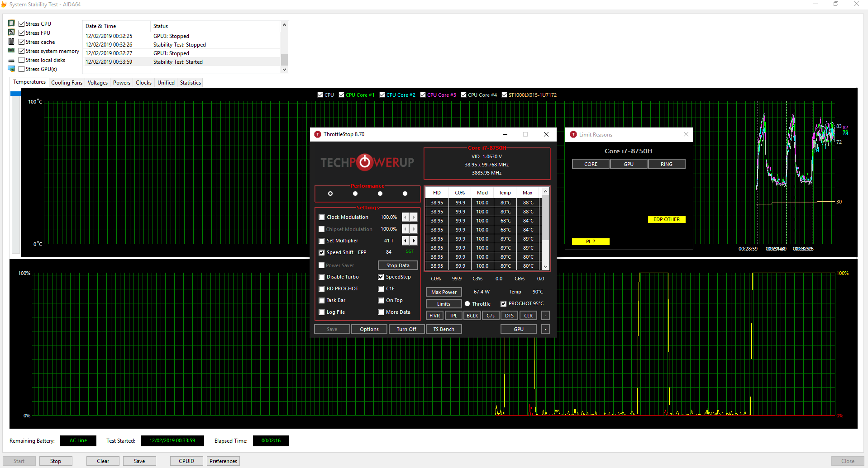This screenshot has width=868, height=468.
Task: Switch to the Clocks tab
Action: (143, 83)
